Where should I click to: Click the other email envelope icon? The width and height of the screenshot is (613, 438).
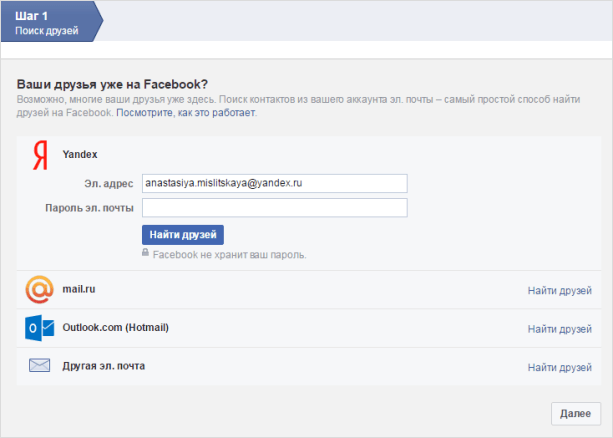[x=39, y=366]
